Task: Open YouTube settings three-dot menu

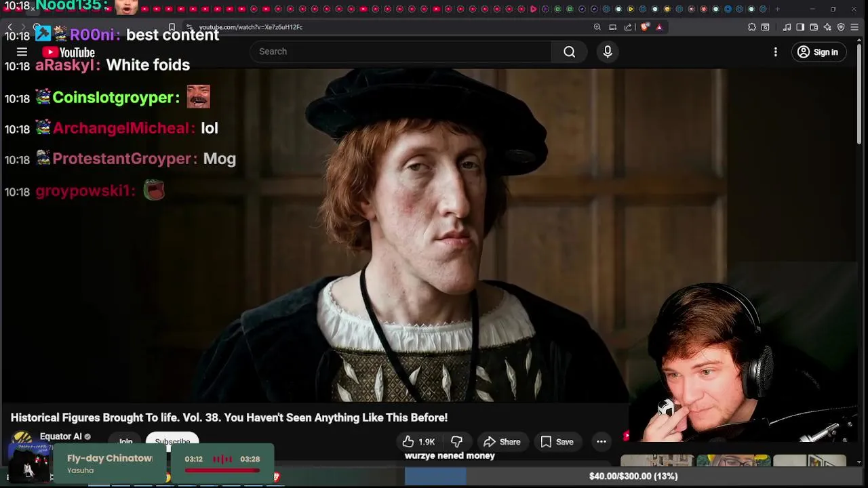Action: [776, 52]
